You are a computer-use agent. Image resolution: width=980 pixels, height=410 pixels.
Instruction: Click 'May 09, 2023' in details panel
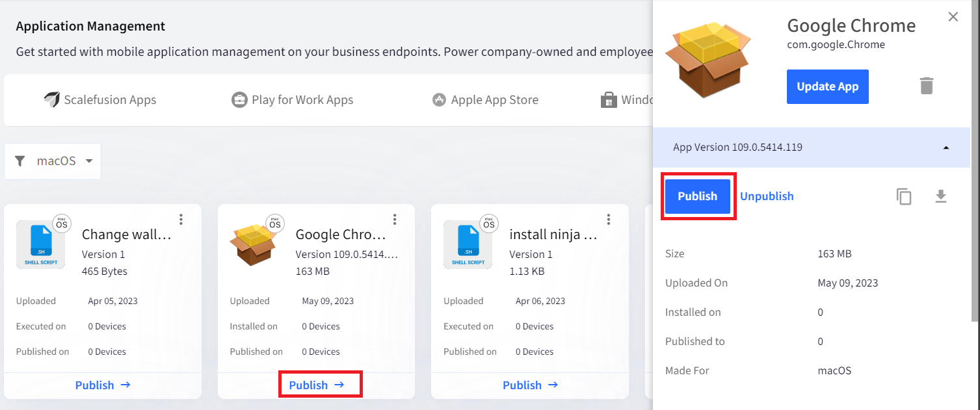pyautogui.click(x=848, y=283)
